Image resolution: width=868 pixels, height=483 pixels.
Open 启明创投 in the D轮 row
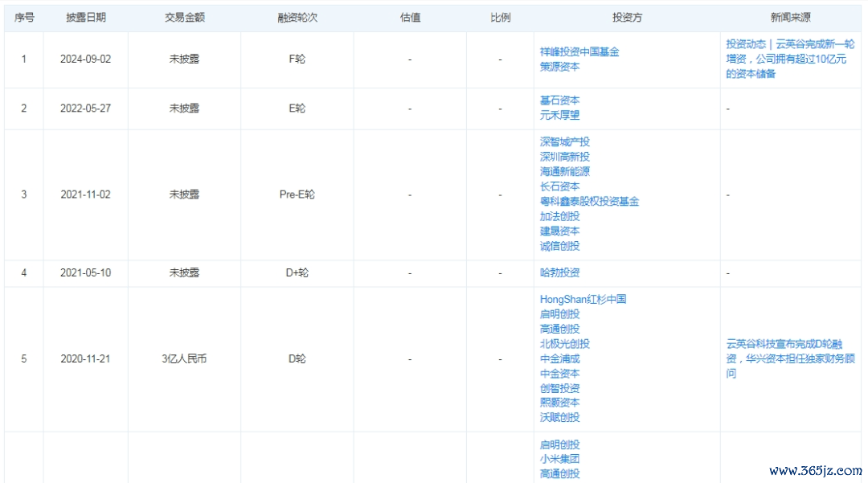tap(559, 314)
